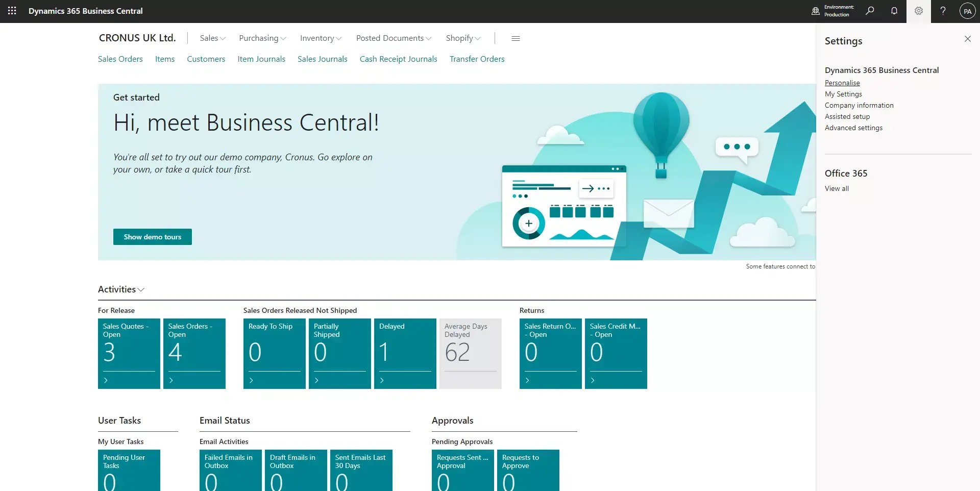Open the search magnifier icon
The image size is (980, 491).
pos(870,11)
